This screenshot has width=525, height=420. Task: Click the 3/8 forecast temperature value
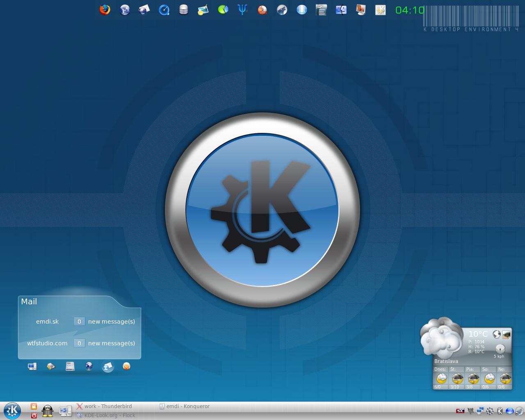coord(469,387)
